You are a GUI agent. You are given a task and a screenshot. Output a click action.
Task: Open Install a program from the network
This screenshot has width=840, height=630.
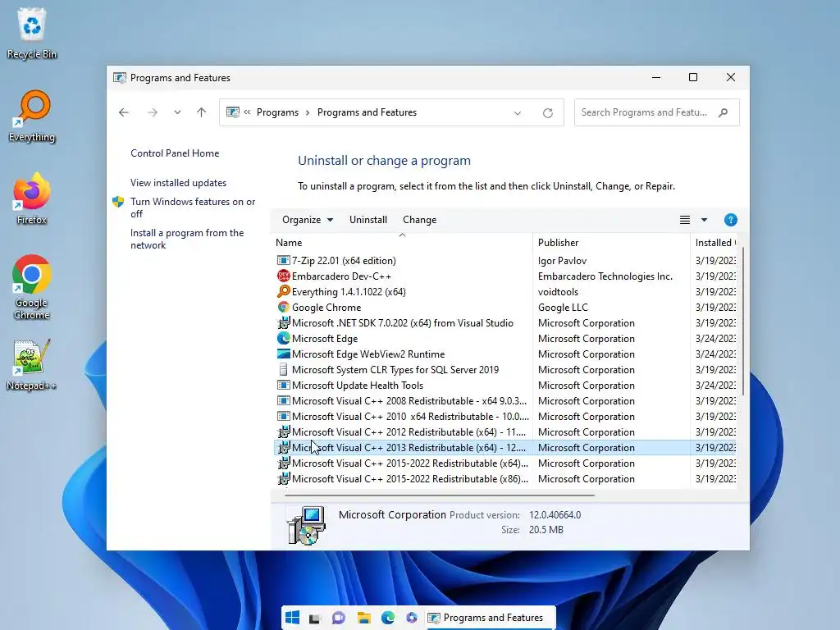pyautogui.click(x=186, y=239)
